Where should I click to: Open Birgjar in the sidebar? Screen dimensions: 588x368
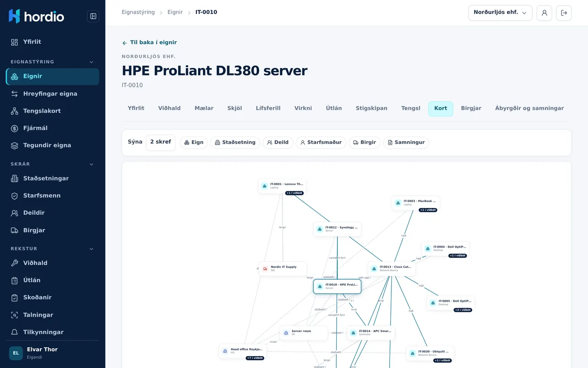52,230
